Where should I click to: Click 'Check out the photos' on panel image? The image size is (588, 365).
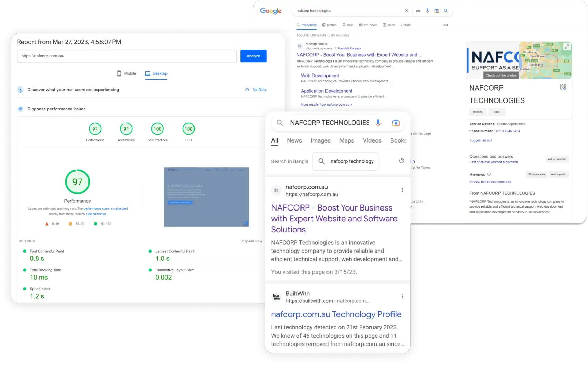[x=501, y=76]
